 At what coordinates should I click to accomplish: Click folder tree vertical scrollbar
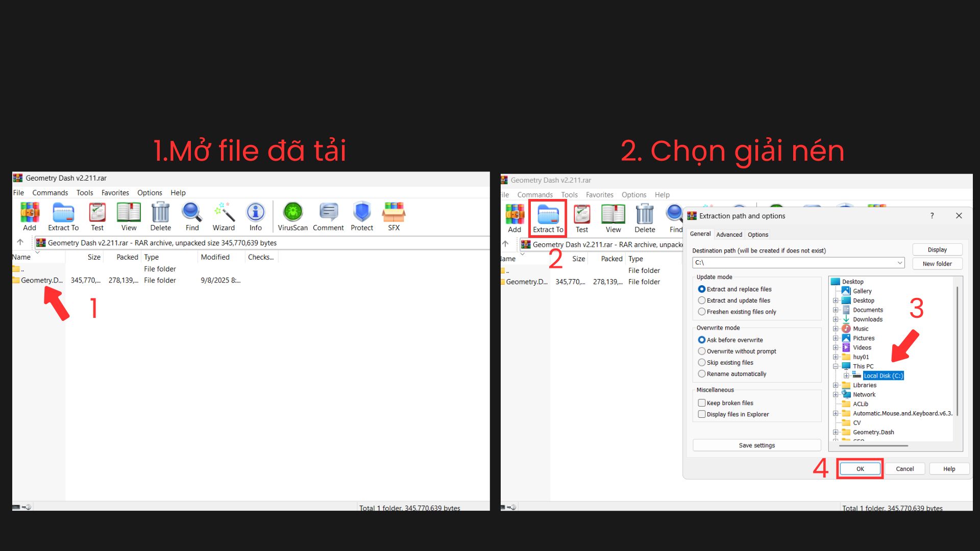(x=958, y=351)
